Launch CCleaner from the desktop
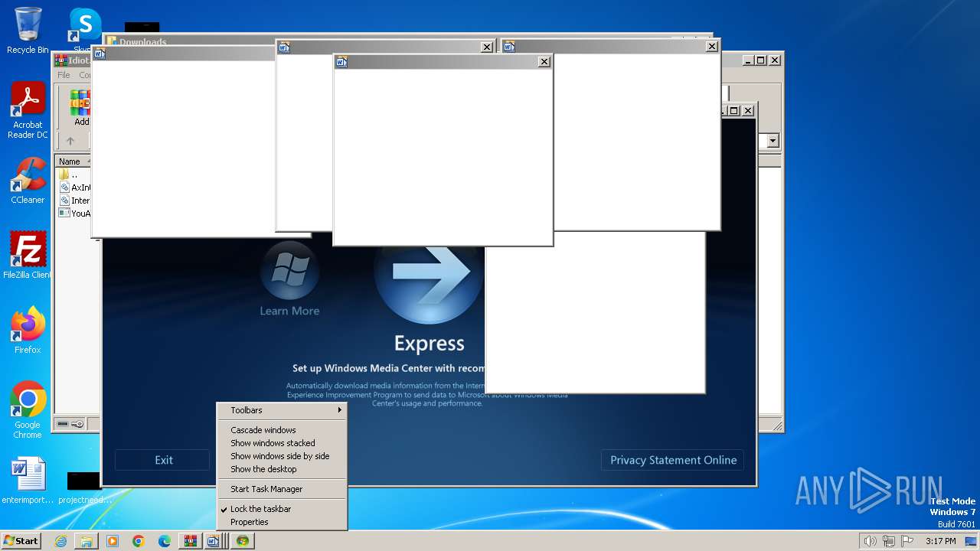 [28, 181]
